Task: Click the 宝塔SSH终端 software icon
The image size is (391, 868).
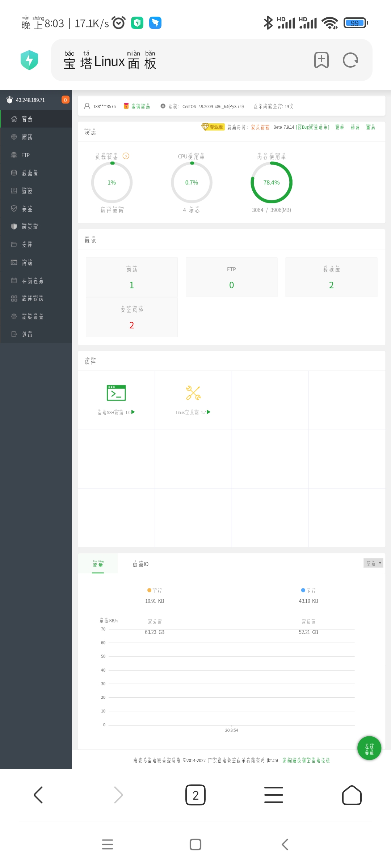Action: [x=116, y=393]
